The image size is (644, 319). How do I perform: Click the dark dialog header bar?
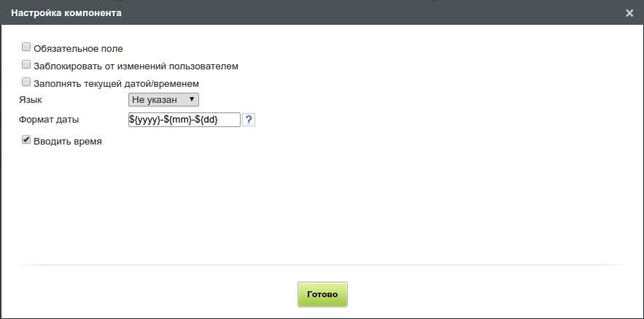pyautogui.click(x=322, y=12)
